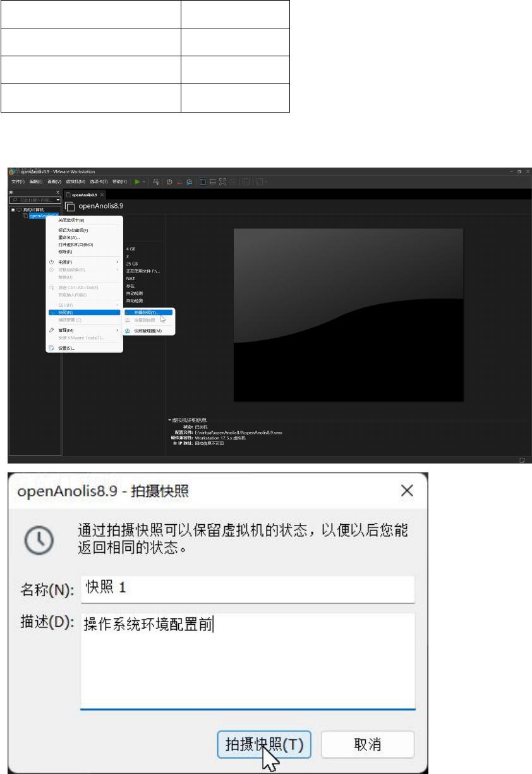Click the NAT network adapter value
Screen dimensions: 532x774
130,278
